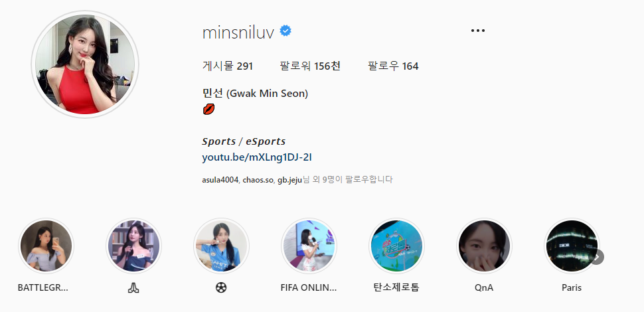Image resolution: width=644 pixels, height=312 pixels.
Task: Click the minsniluv username heading
Action: point(238,32)
